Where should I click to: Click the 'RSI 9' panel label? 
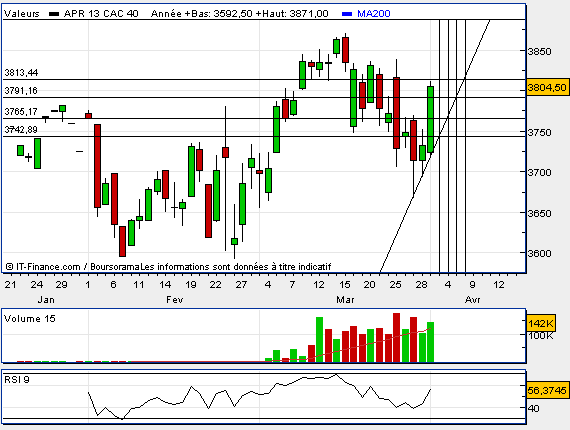[x=17, y=380]
